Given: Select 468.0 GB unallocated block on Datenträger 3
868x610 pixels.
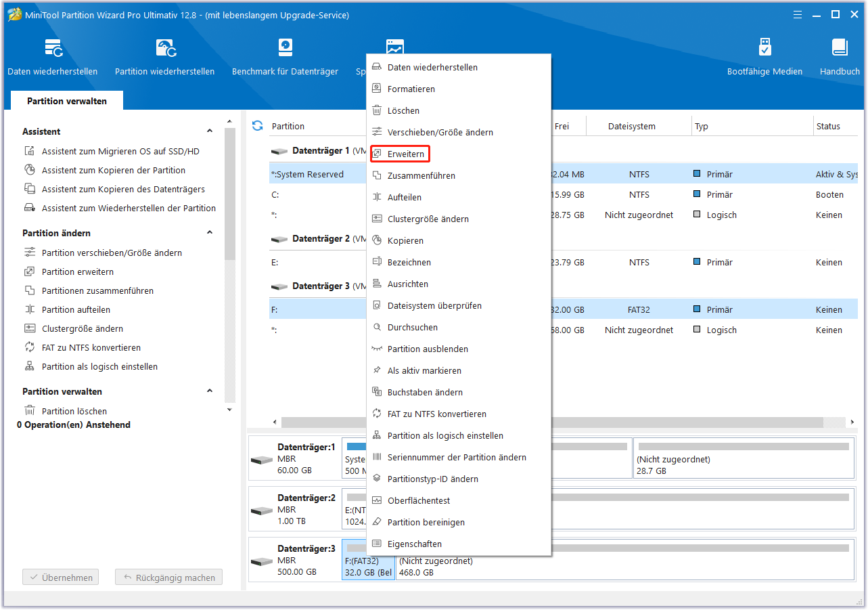Looking at the screenshot, I should click(x=624, y=560).
